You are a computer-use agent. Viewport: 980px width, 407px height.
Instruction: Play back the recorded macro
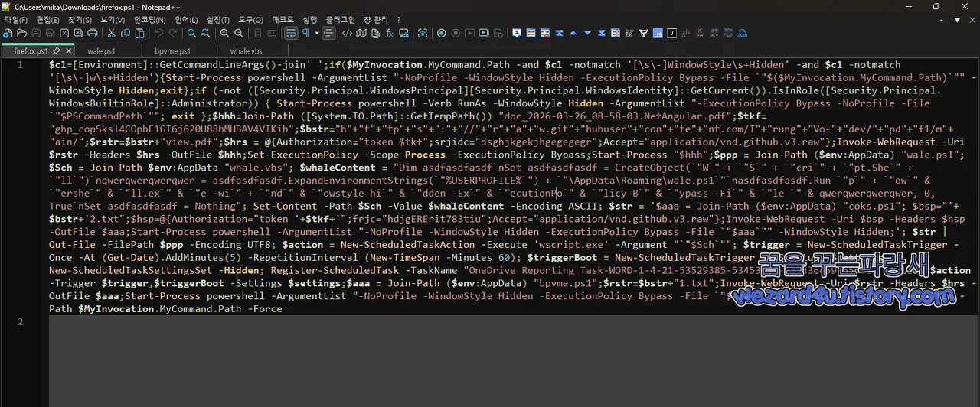click(469, 34)
